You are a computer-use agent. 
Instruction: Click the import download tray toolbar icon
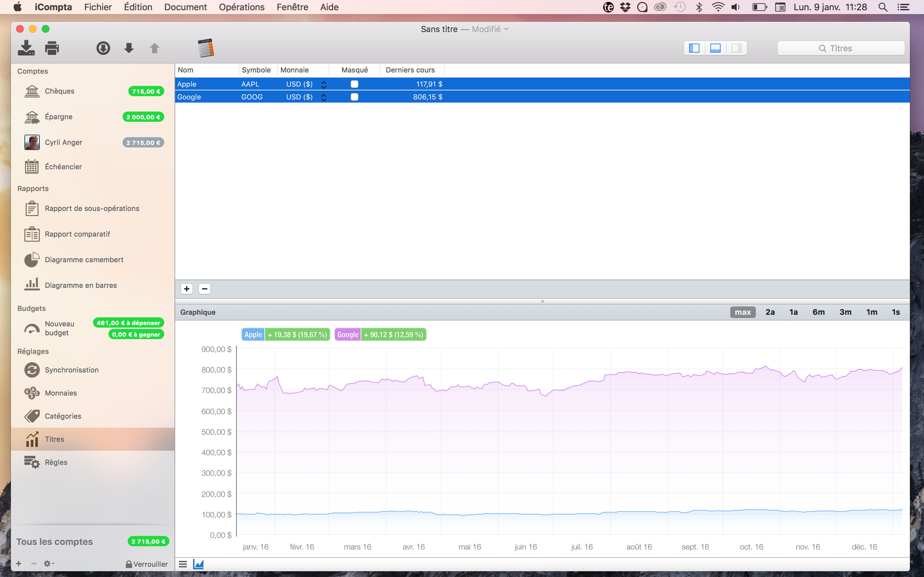pyautogui.click(x=26, y=48)
